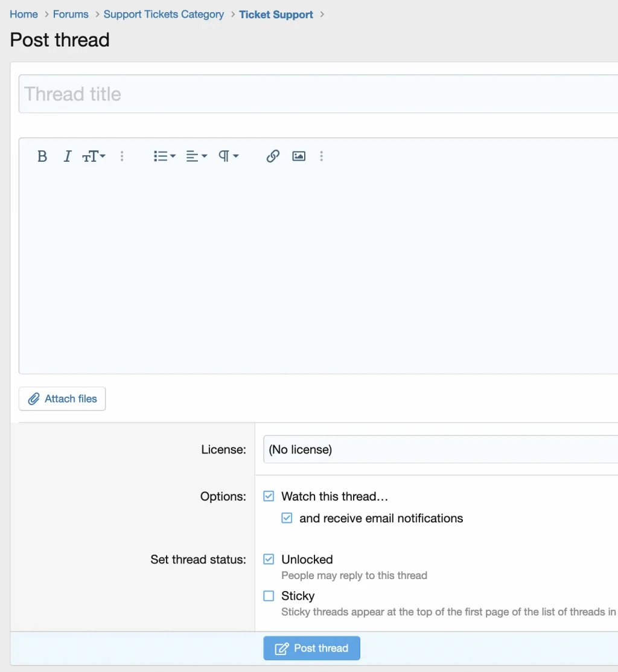Viewport: 618px width, 672px height.
Task: Toggle the Unlocked thread status checkbox
Action: (x=269, y=559)
